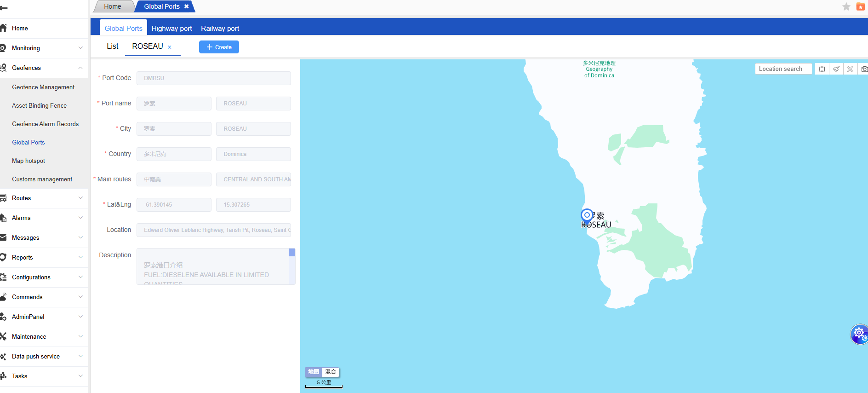
Task: Click the Location search input field
Action: pos(783,69)
